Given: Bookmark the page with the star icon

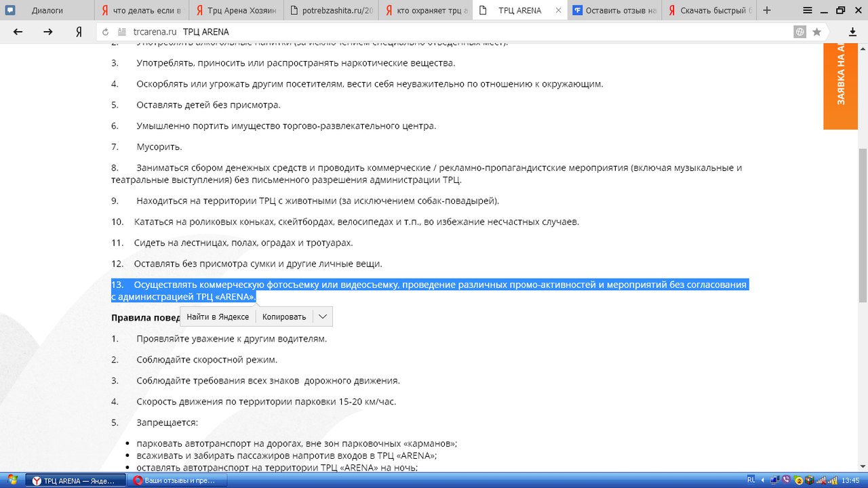Looking at the screenshot, I should pos(817,32).
